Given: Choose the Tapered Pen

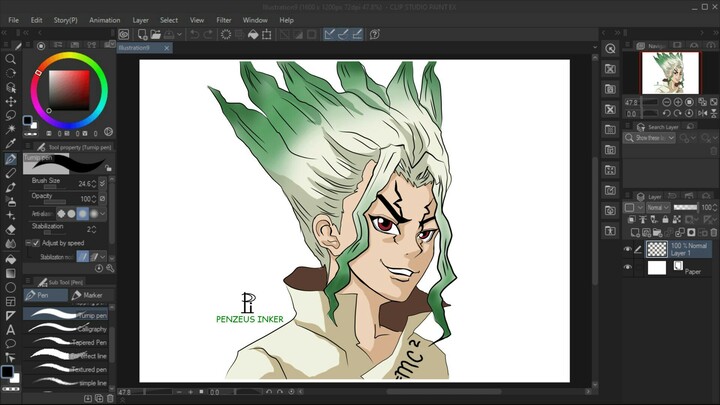Looking at the screenshot, I should click(x=65, y=342).
